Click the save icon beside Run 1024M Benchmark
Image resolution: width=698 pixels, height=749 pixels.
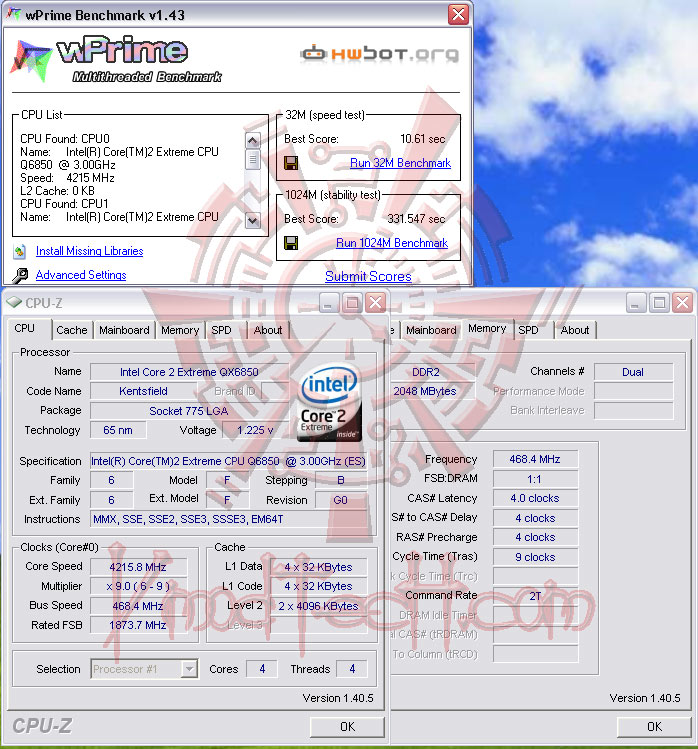click(291, 243)
